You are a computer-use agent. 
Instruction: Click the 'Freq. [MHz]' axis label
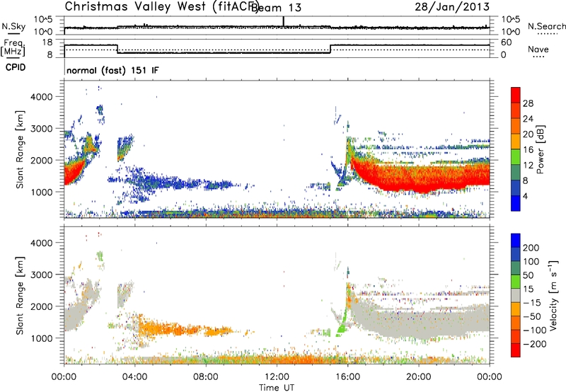(13, 47)
